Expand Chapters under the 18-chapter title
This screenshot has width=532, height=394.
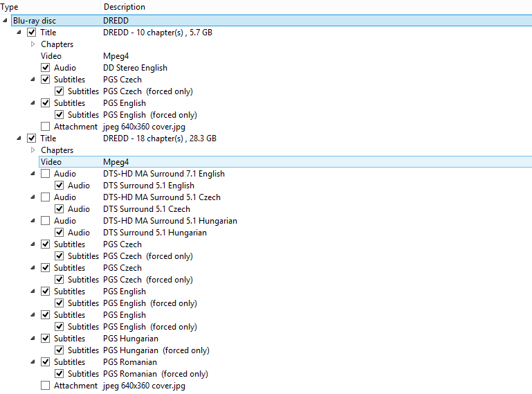click(33, 150)
